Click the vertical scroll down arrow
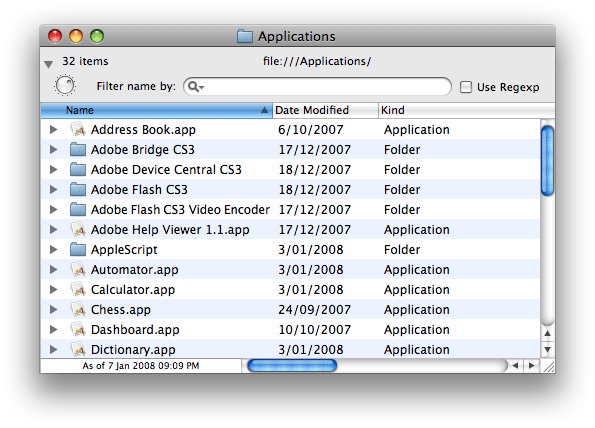 tap(547, 349)
